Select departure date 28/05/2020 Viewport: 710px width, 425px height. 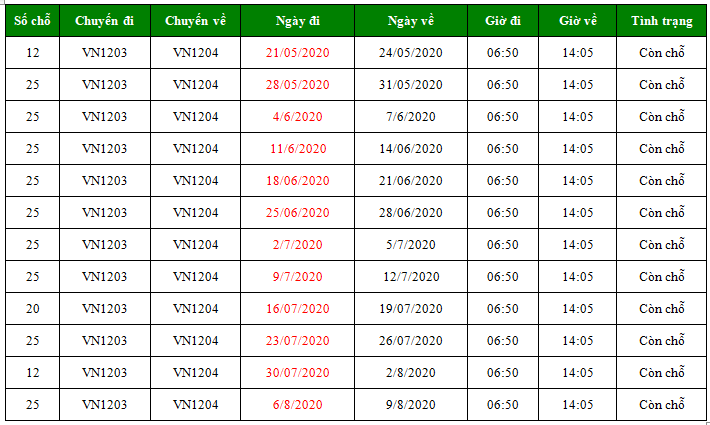(x=297, y=85)
